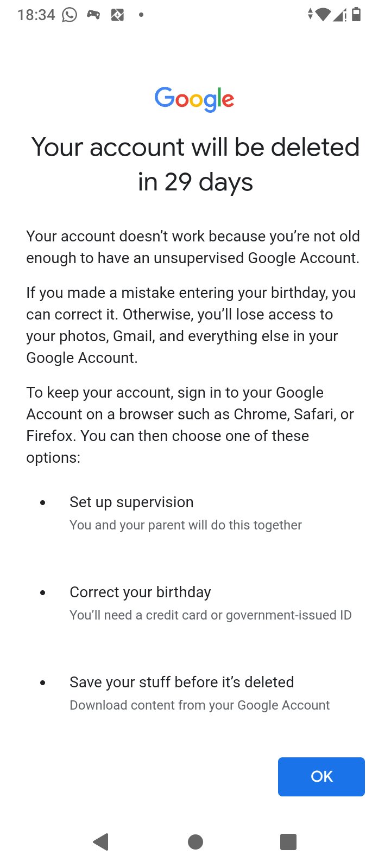Tap the Google logo

click(195, 99)
